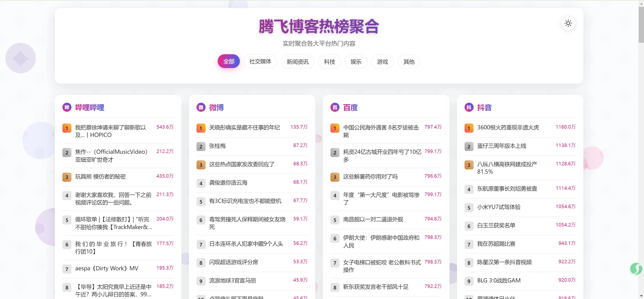
Task: Open 白玉兰获奖名单 item
Action: click(x=520, y=226)
